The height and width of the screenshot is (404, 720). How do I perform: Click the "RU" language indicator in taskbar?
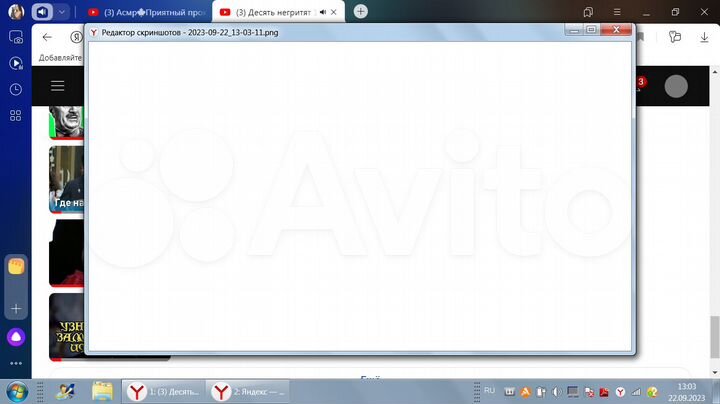point(490,390)
